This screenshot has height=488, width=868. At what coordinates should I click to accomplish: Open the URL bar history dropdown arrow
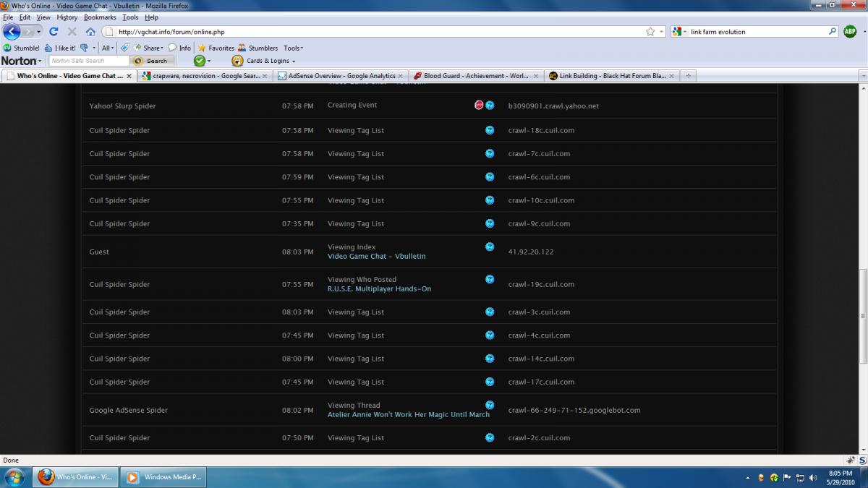[x=662, y=32]
